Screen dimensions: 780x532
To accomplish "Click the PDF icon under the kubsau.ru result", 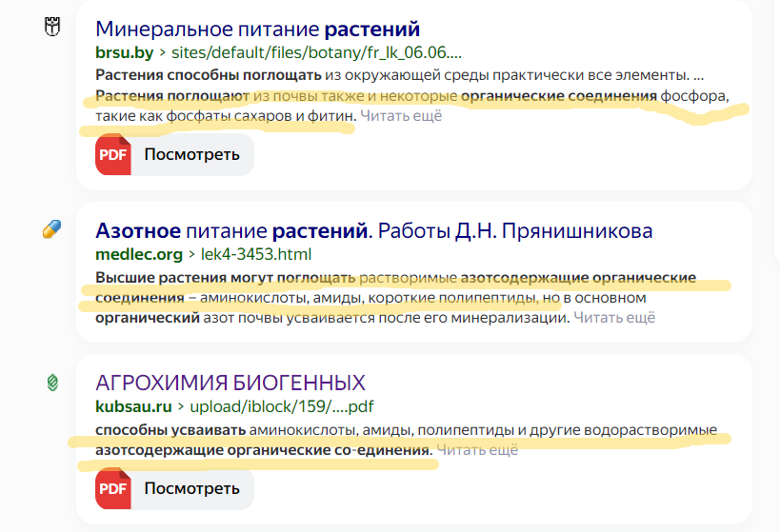I will tap(113, 488).
